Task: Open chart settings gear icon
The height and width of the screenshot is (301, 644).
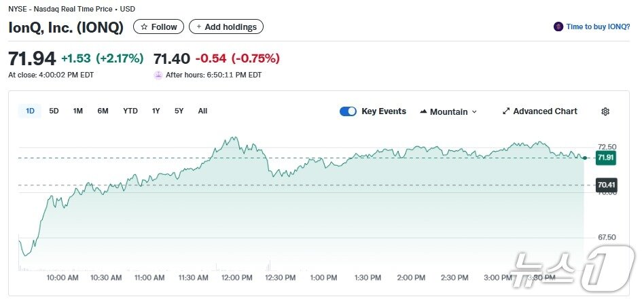Action: 605,111
